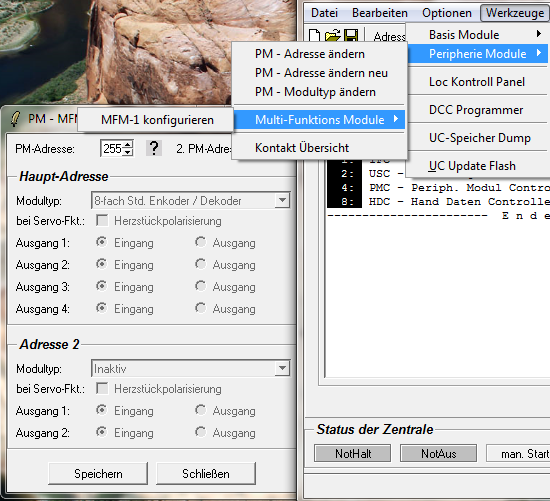The image size is (550, 501).
Task: Click the NotHalt button
Action: point(353,453)
